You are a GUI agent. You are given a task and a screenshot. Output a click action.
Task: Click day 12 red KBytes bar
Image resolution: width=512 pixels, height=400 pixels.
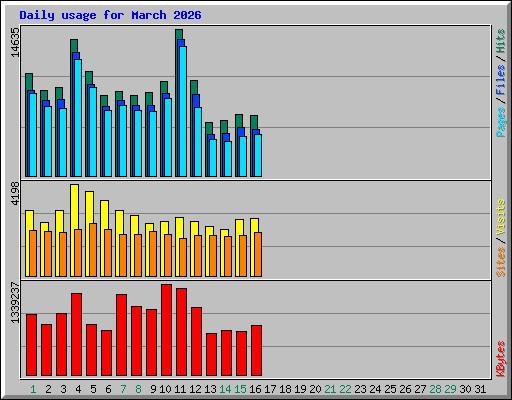[196, 342]
